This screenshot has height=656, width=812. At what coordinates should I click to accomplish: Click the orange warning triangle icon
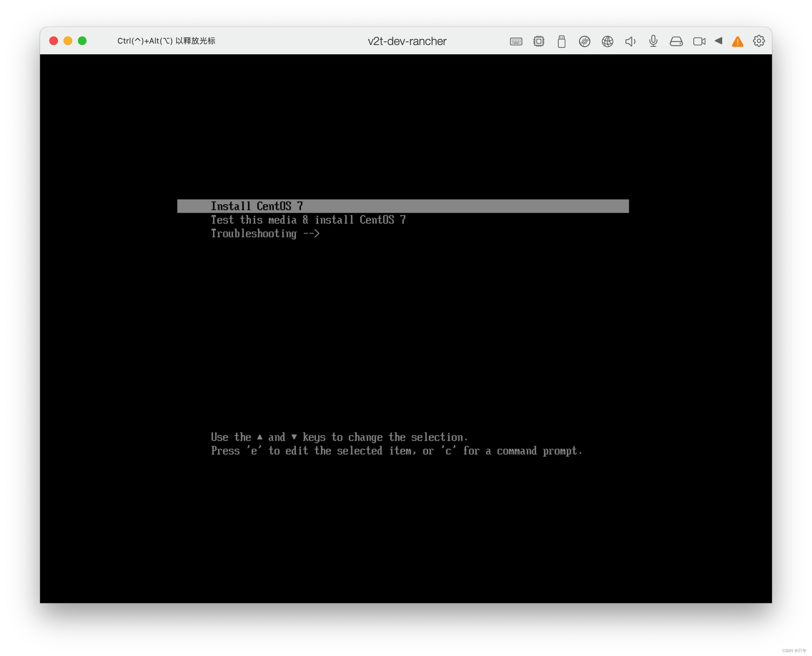(x=737, y=41)
